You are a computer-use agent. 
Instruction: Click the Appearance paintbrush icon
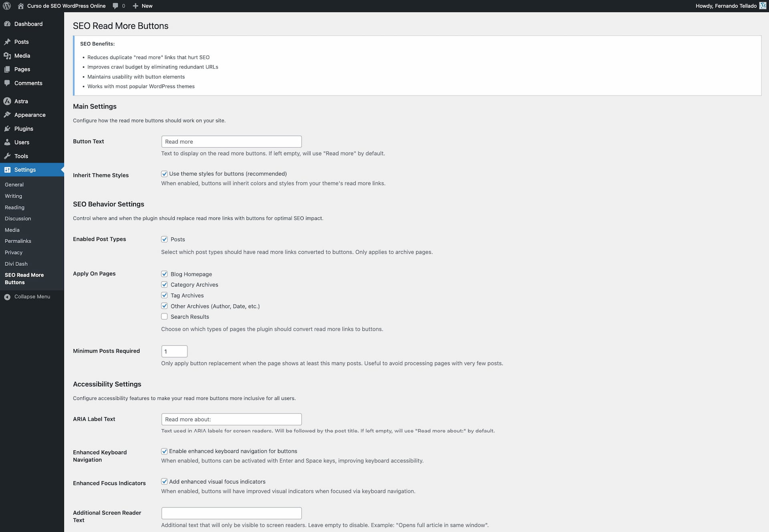[x=7, y=115]
